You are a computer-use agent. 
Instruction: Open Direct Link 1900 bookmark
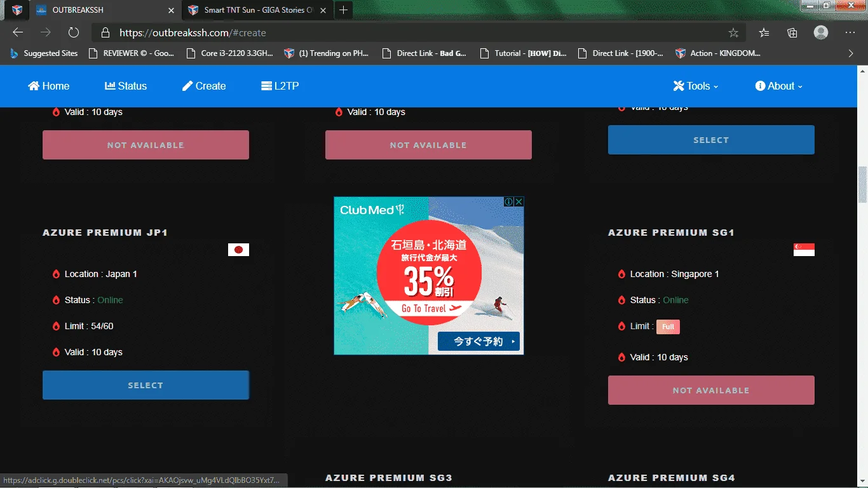point(620,53)
